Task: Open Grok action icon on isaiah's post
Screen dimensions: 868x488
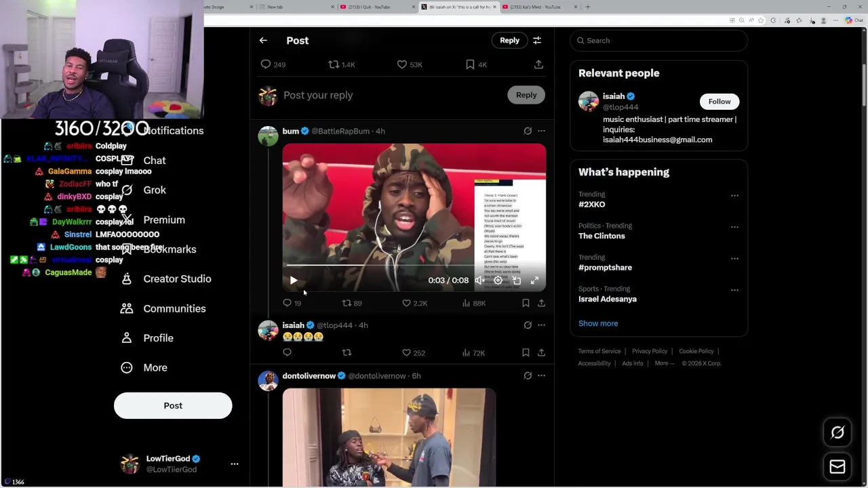Action: [x=528, y=325]
